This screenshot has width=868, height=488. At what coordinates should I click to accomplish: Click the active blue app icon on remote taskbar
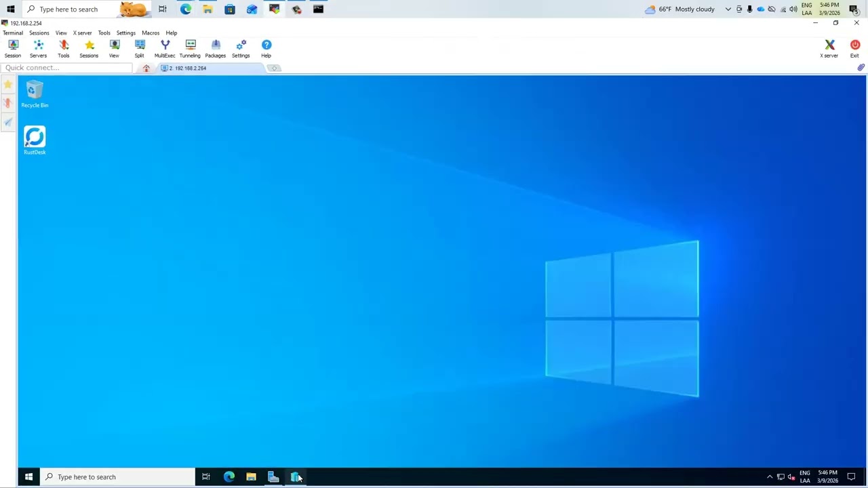(x=296, y=477)
